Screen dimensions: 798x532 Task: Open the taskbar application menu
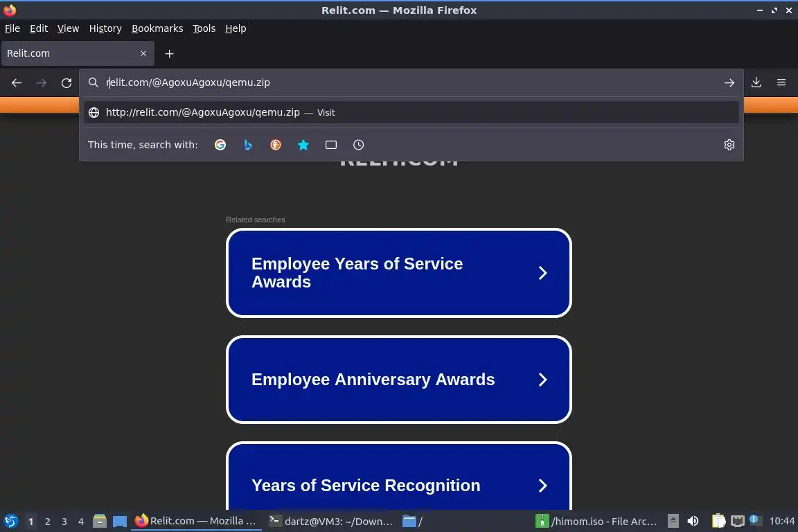click(x=10, y=522)
